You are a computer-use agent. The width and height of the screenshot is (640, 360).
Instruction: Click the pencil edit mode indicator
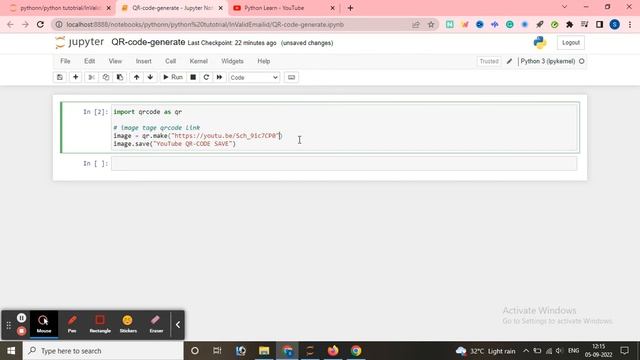tap(509, 61)
